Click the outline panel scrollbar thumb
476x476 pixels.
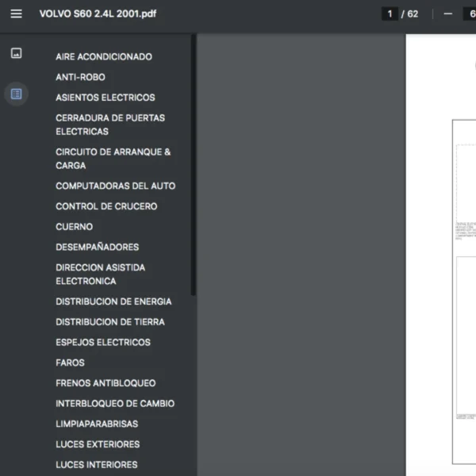193,165
